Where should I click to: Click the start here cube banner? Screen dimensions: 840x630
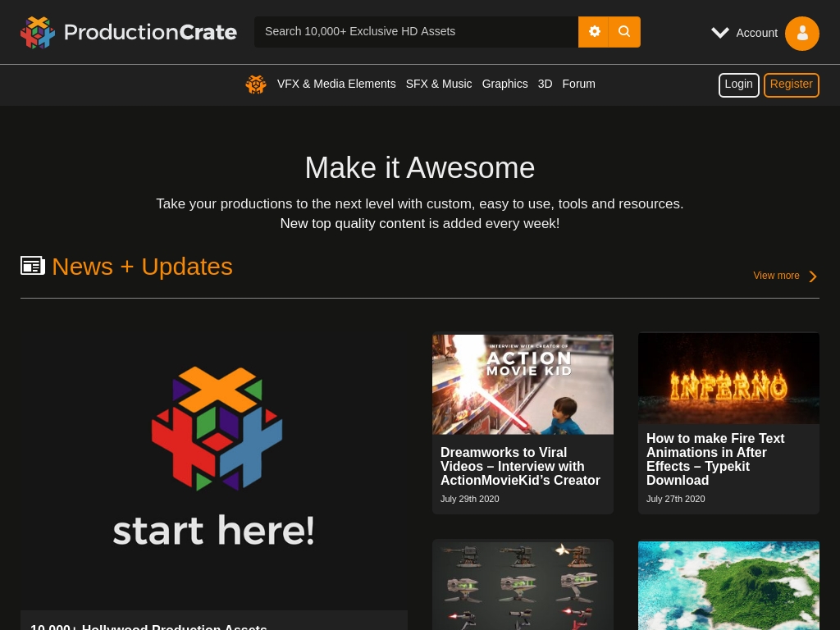[214, 455]
